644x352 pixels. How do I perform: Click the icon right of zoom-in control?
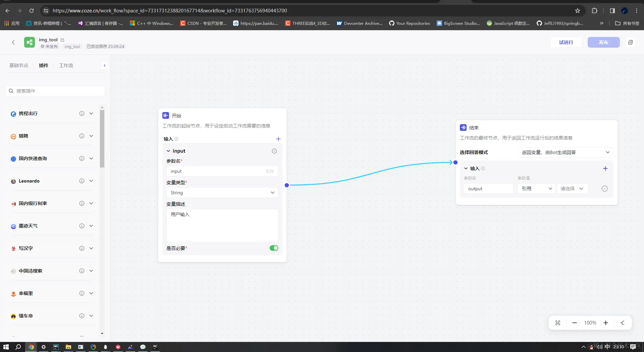(x=623, y=323)
